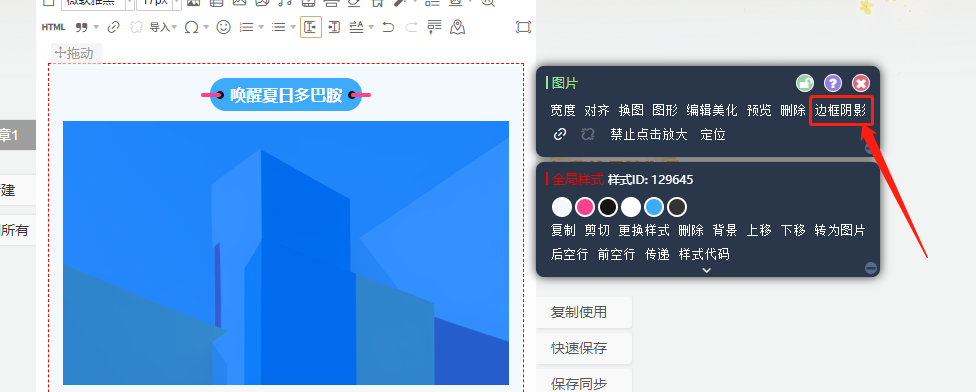Expand the unordered list style dropdown arrow
This screenshot has width=976, height=392.
pyautogui.click(x=293, y=27)
